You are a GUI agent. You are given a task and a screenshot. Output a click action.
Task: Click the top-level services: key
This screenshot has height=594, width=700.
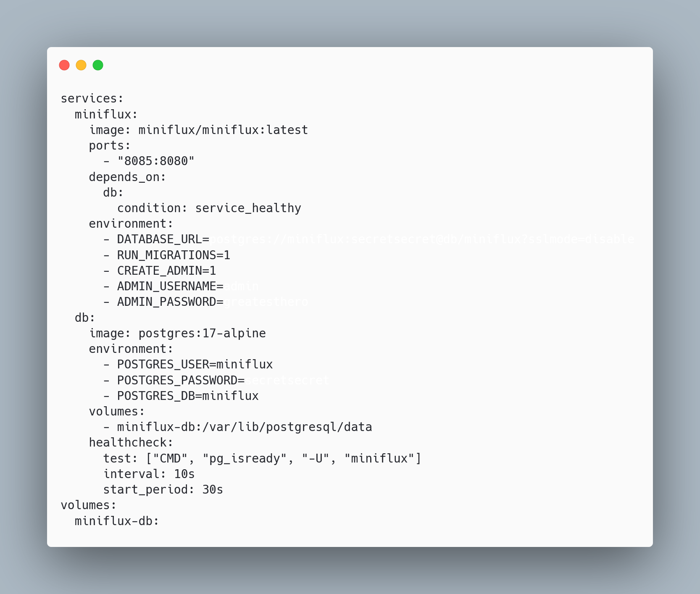(92, 98)
